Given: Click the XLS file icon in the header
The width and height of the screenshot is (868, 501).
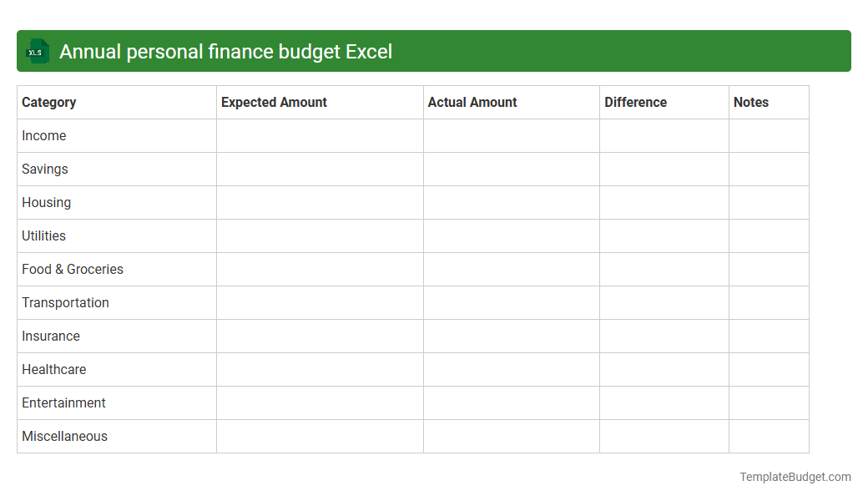Looking at the screenshot, I should pyautogui.click(x=37, y=51).
